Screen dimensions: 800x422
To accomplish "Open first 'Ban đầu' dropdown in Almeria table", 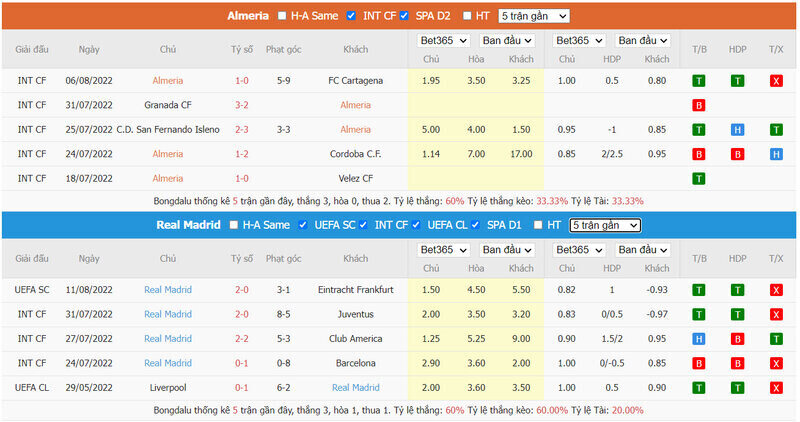I will 507,41.
